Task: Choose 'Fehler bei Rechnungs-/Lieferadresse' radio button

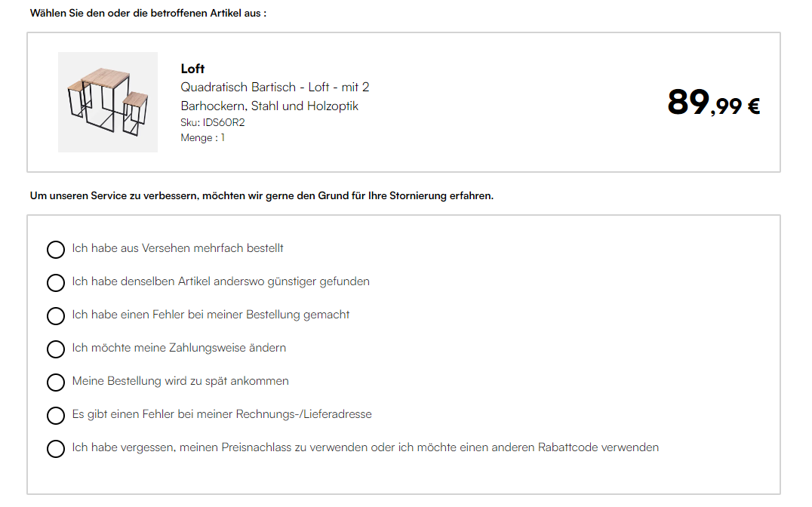Action: point(55,416)
